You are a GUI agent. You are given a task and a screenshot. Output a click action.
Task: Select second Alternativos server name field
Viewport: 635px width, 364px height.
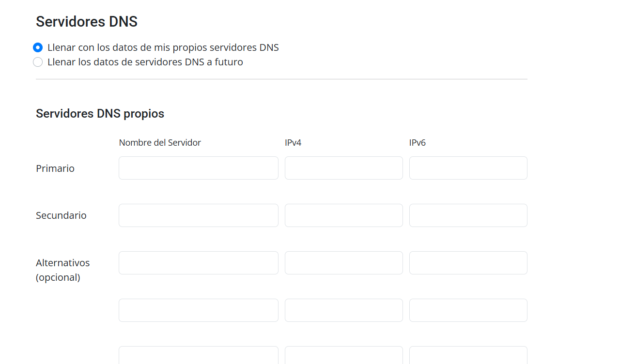tap(199, 310)
